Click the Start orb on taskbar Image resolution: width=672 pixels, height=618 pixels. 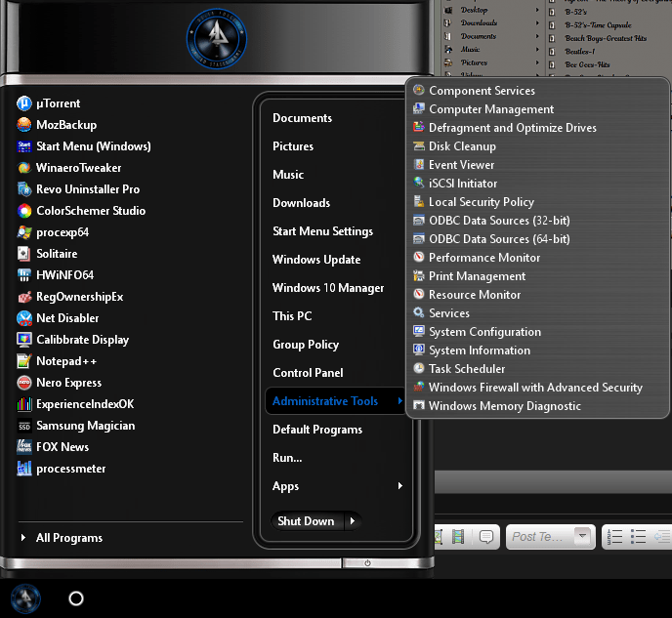(25, 598)
